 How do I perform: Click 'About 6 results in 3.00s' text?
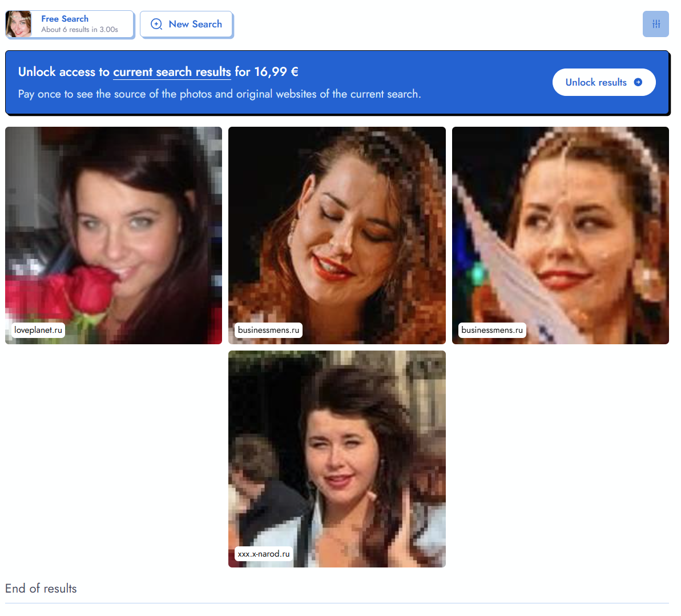[79, 30]
